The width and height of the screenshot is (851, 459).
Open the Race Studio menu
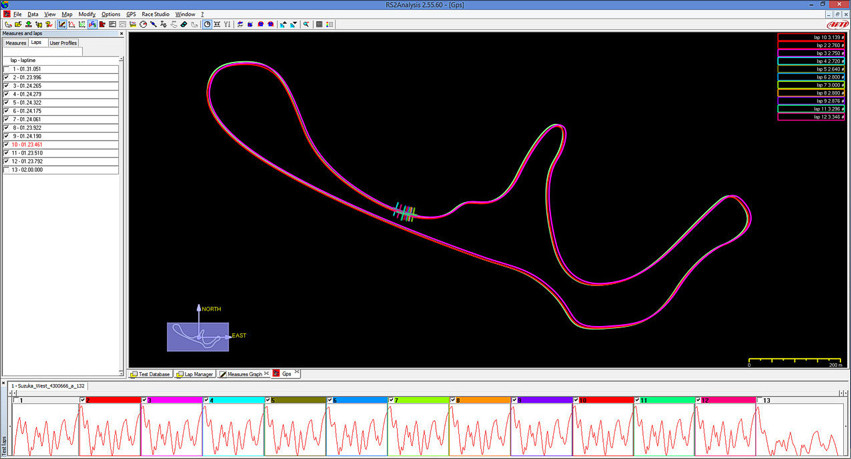(156, 14)
